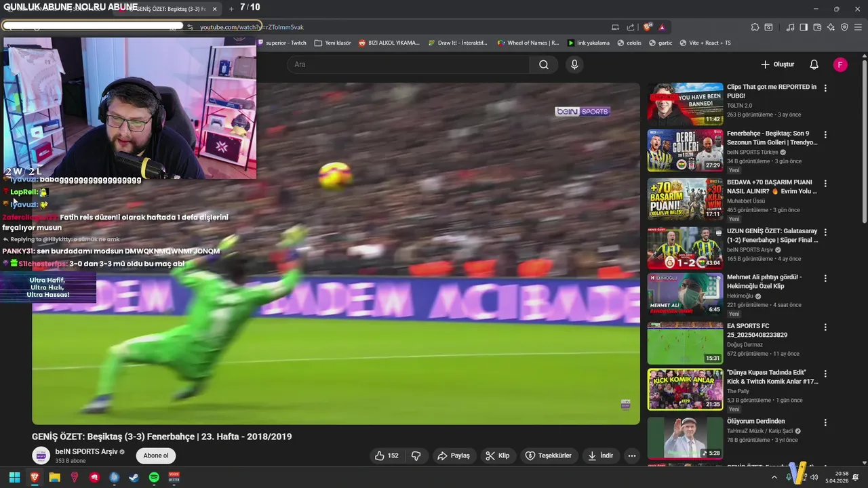
Task: Open the Wheel of Names bookmark
Action: pos(528,43)
